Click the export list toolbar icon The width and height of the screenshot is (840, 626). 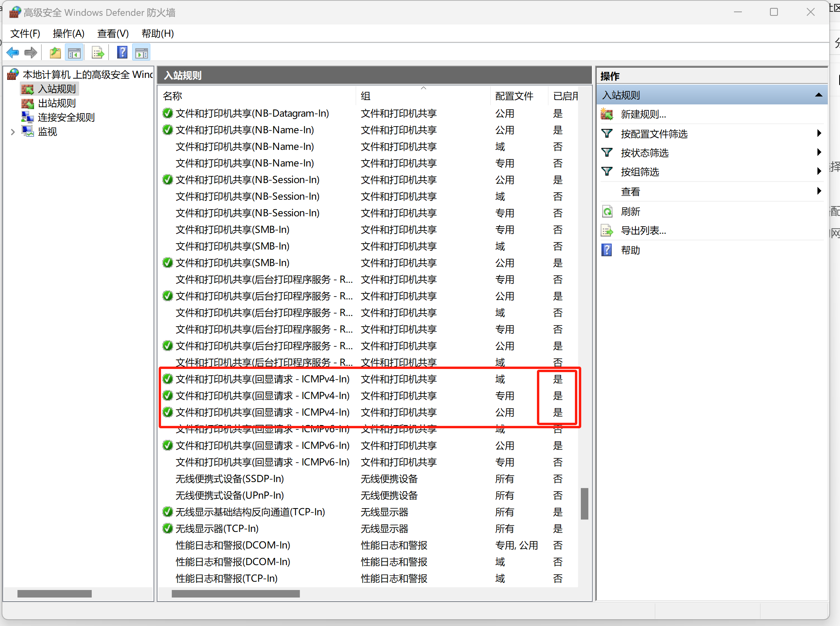tap(98, 53)
